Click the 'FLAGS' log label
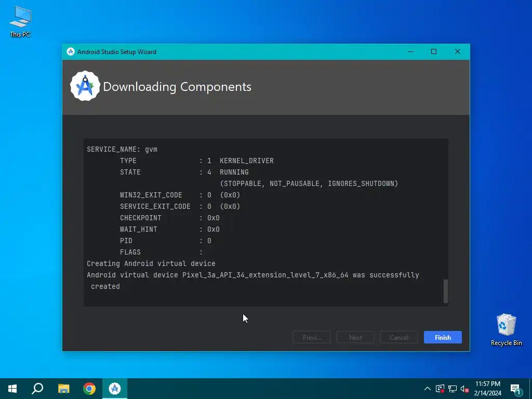The width and height of the screenshot is (532, 399). [130, 252]
